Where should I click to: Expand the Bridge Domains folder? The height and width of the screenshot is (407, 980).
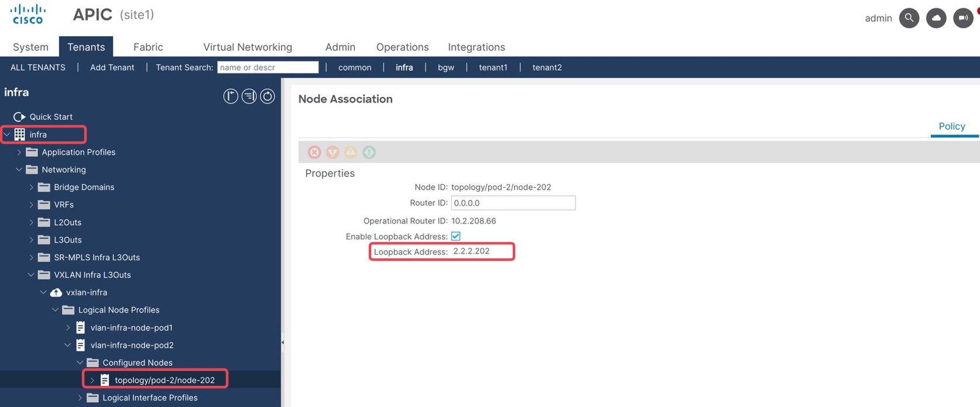[x=31, y=187]
